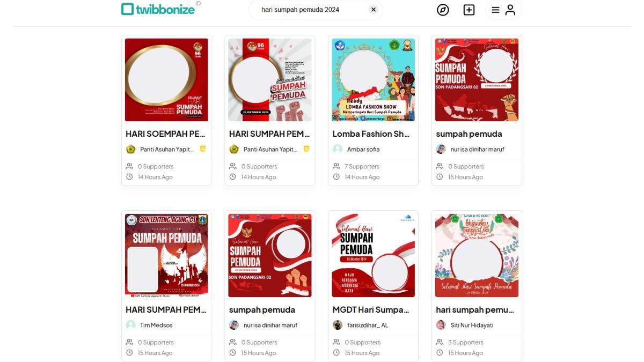Image resolution: width=644 pixels, height=362 pixels.
Task: Open the user profile icon
Action: (x=510, y=10)
